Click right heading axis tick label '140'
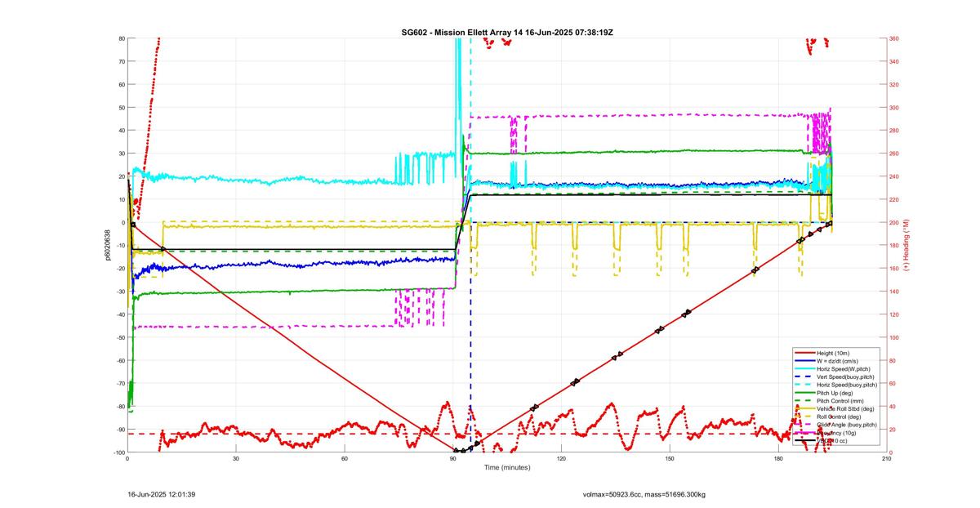This screenshot has width=980, height=508. click(x=895, y=292)
